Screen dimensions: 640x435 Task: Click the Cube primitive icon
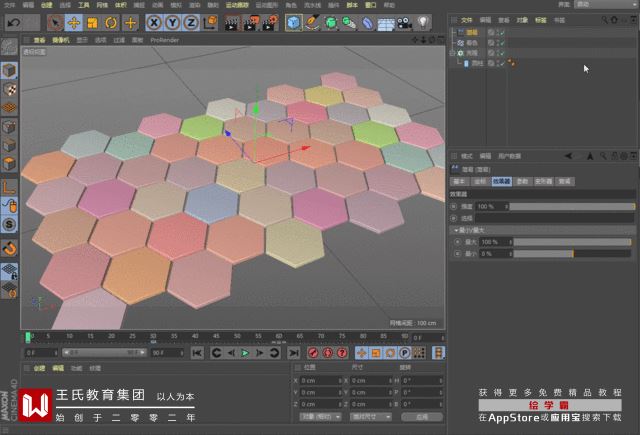pyautogui.click(x=292, y=22)
